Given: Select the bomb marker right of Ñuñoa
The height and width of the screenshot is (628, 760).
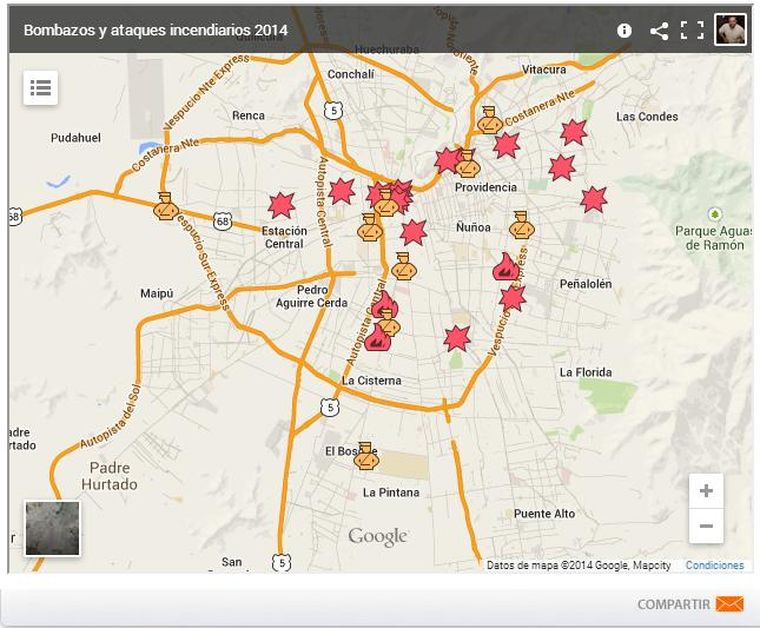Looking at the screenshot, I should pyautogui.click(x=521, y=225).
